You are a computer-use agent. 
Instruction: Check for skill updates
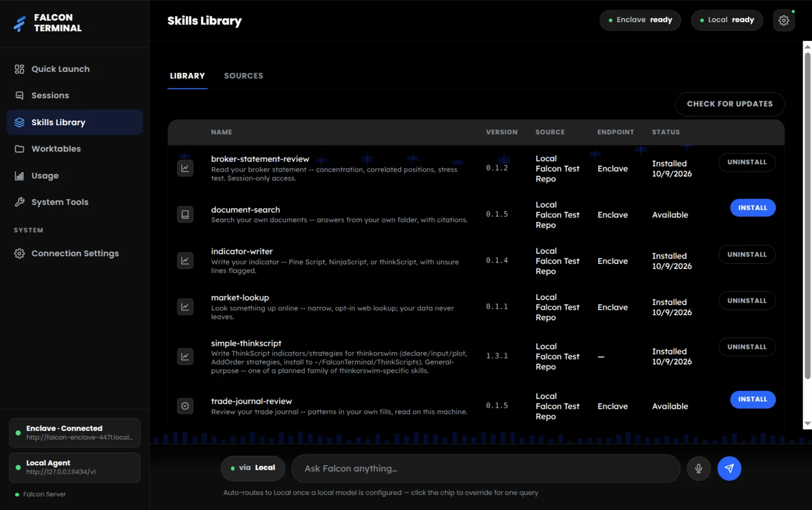pyautogui.click(x=730, y=104)
